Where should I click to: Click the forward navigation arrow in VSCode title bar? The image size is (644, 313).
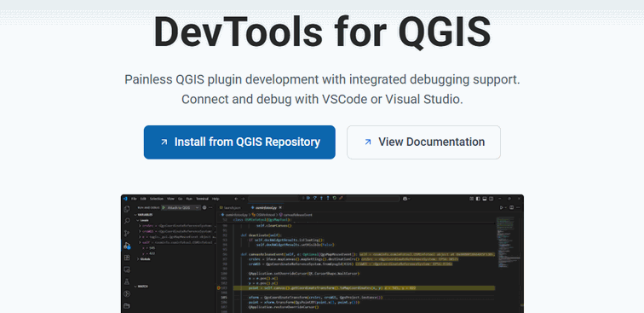243,199
